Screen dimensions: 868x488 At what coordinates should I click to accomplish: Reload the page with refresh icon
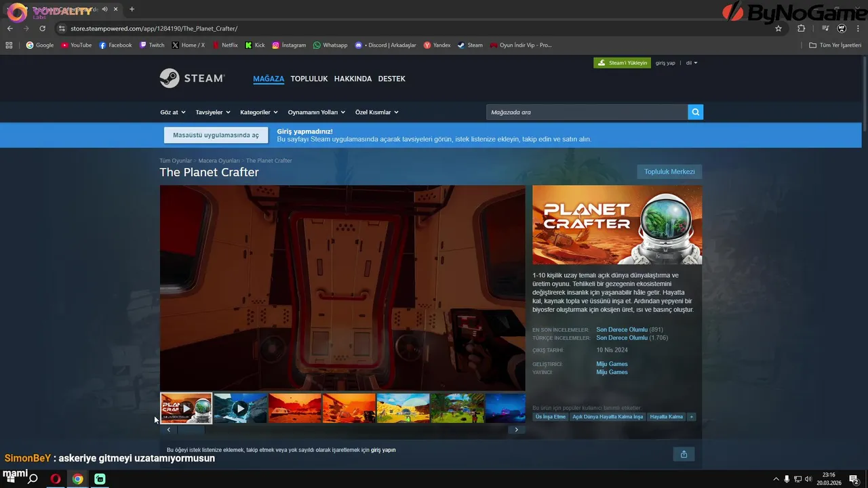click(42, 28)
